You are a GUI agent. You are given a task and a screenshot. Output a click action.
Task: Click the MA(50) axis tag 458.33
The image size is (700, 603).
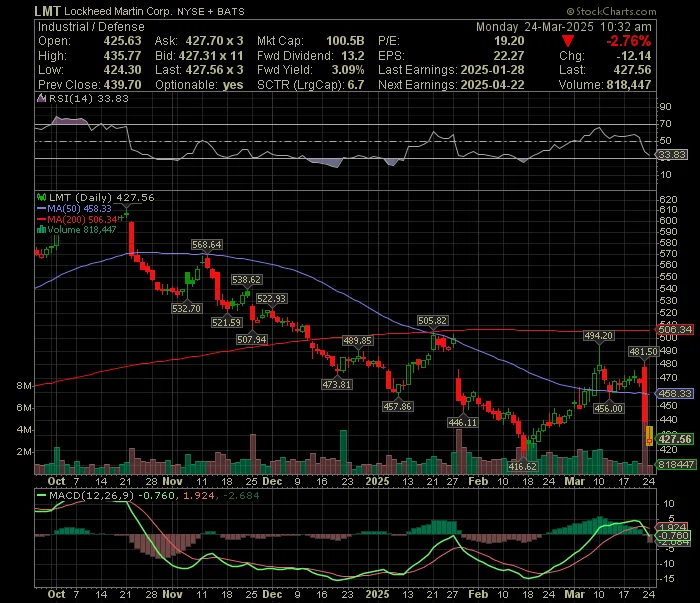point(675,394)
